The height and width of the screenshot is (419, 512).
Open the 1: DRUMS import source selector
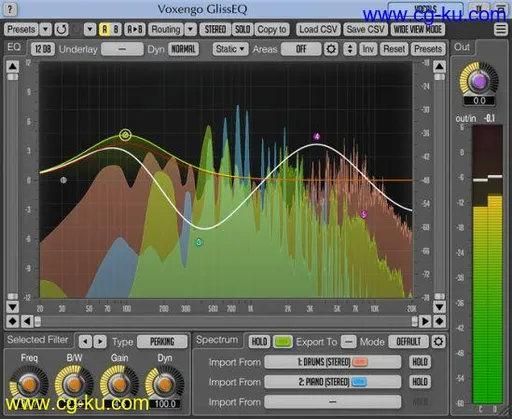pyautogui.click(x=332, y=362)
